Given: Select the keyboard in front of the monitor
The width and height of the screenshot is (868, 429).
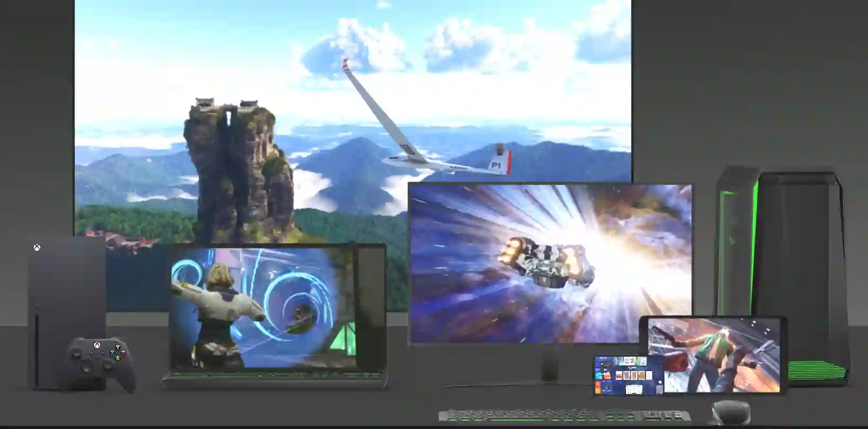Looking at the screenshot, I should pyautogui.click(x=565, y=416).
